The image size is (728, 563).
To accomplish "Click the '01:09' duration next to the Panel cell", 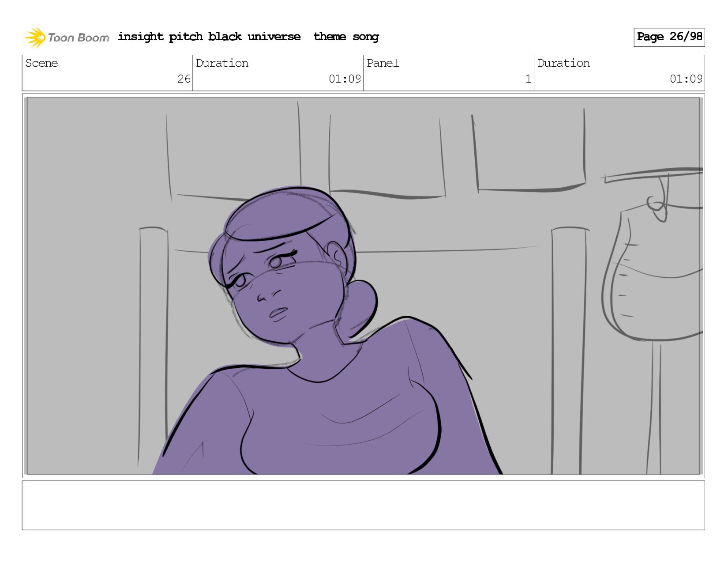I will coord(686,79).
